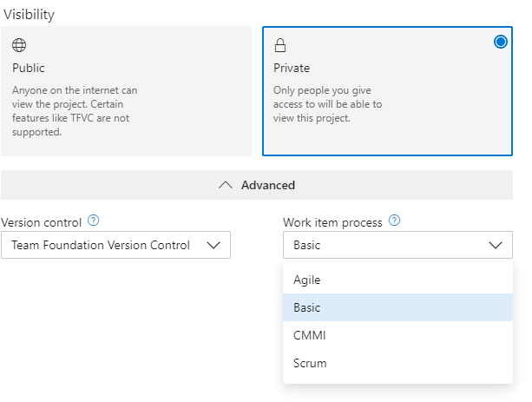Click the Work item process dropdown arrow

(496, 245)
